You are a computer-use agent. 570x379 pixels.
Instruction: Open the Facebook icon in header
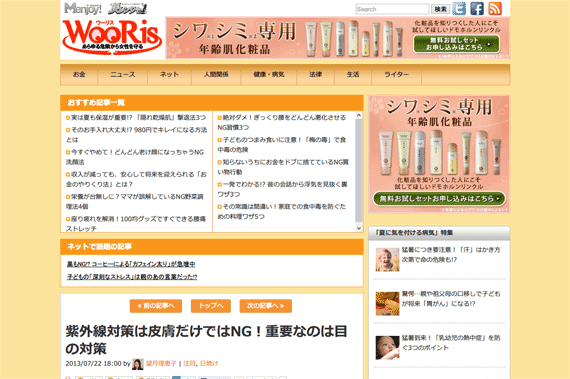coord(477,8)
